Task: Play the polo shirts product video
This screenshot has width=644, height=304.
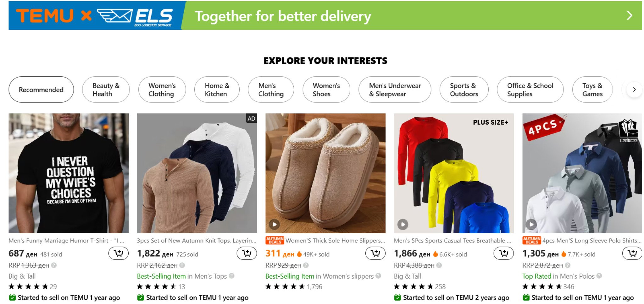Action: 531,225
